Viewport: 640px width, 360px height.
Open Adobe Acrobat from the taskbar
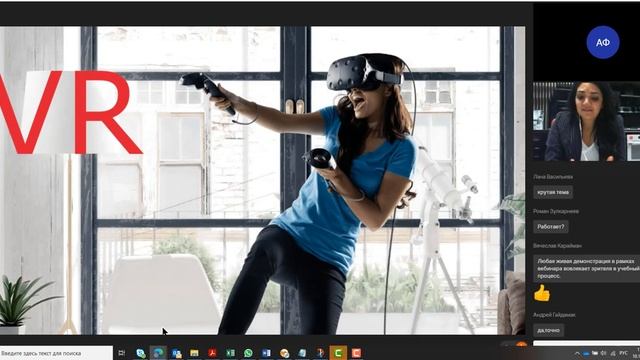pos(212,353)
